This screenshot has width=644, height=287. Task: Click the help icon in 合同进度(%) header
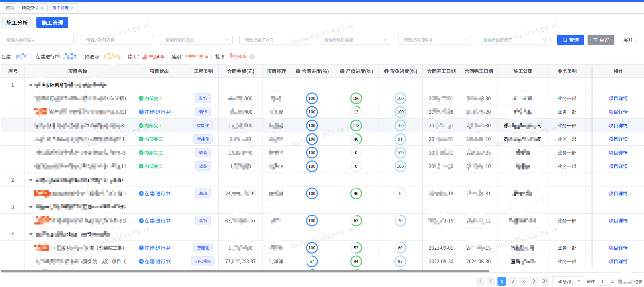(298, 71)
